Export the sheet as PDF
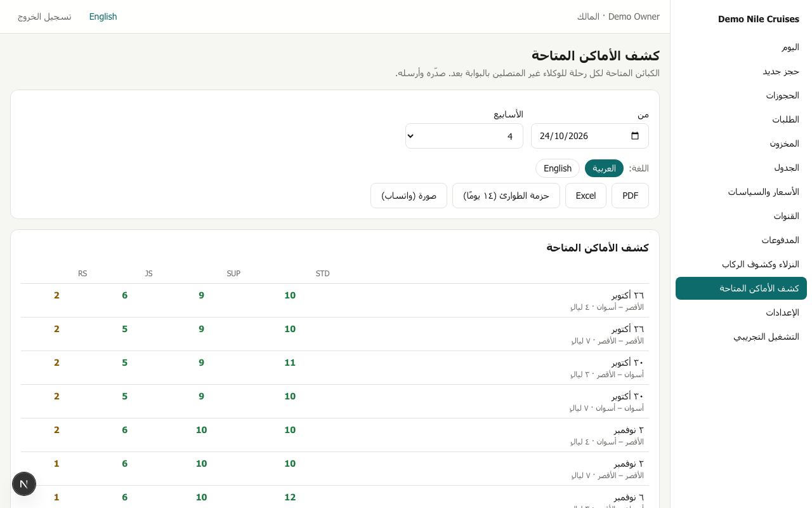This screenshot has width=812, height=508. pyautogui.click(x=630, y=196)
